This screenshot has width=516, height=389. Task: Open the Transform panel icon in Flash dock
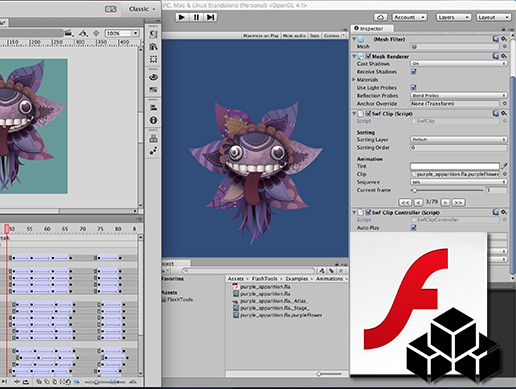click(153, 59)
